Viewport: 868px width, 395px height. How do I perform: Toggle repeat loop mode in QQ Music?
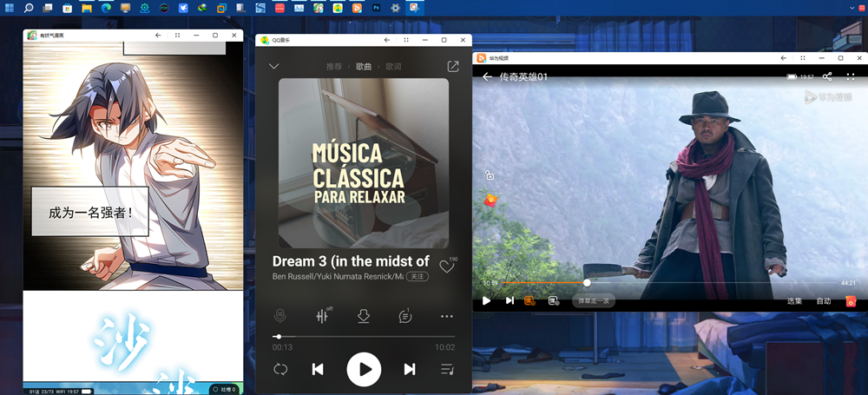point(280,369)
